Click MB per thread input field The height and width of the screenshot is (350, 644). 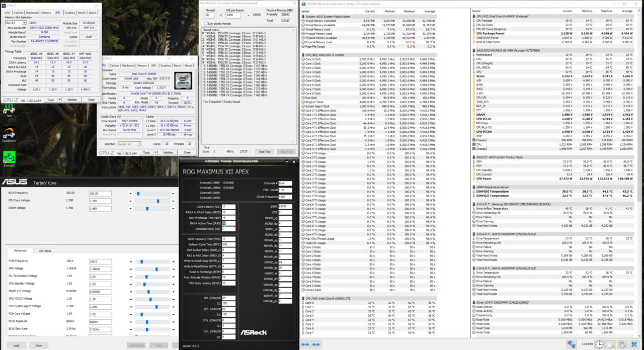point(233,15)
